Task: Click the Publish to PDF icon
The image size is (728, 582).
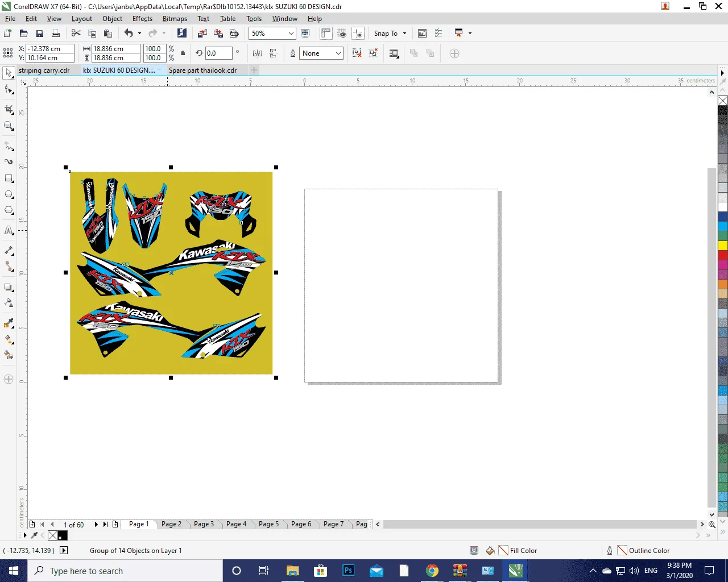Action: click(x=234, y=34)
